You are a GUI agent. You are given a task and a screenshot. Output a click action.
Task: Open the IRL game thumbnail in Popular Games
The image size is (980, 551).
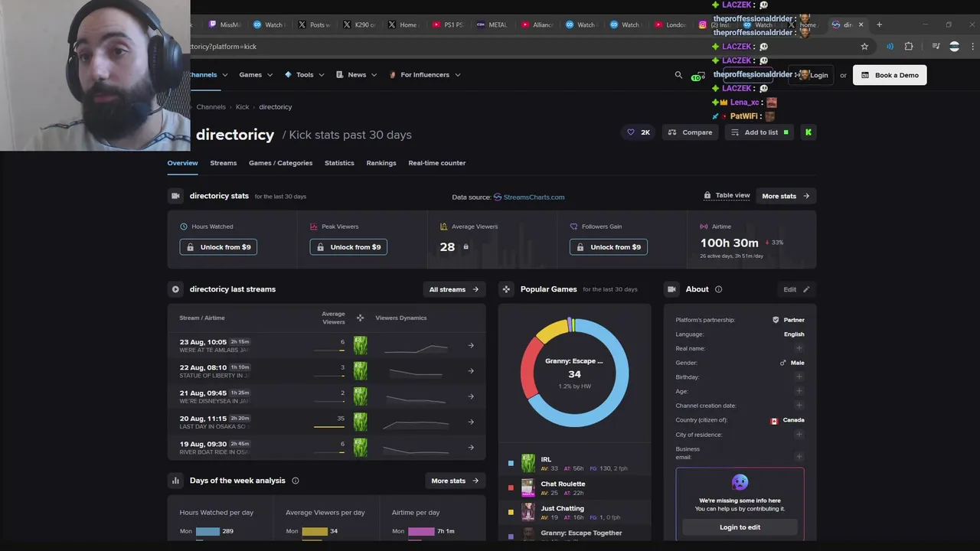click(x=528, y=463)
